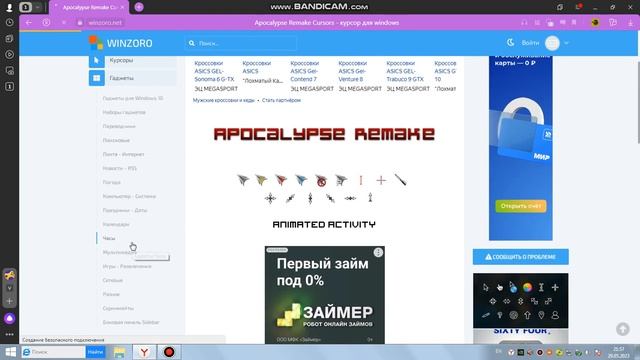This screenshot has height=360, width=640.
Task: Click the browser profile icon
Action: pos(9,7)
